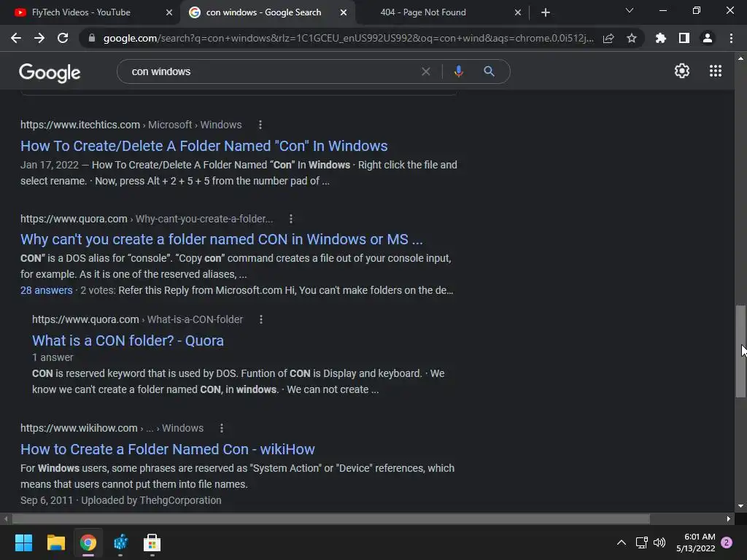The height and width of the screenshot is (560, 747).
Task: Go back to the previous page
Action: (x=16, y=38)
